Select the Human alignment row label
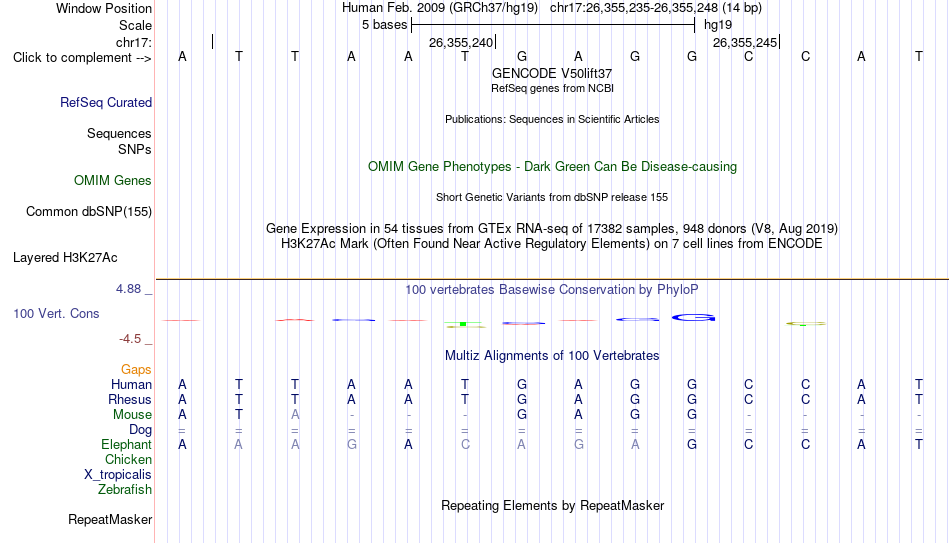The image size is (950, 543). [131, 385]
